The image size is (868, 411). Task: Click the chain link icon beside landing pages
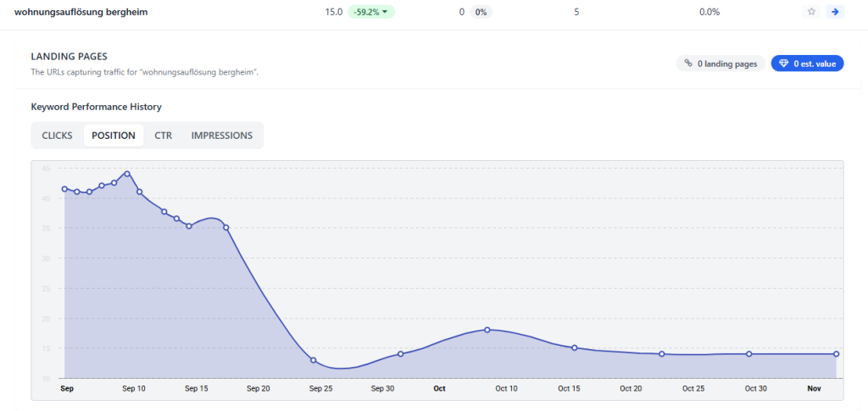tap(688, 64)
